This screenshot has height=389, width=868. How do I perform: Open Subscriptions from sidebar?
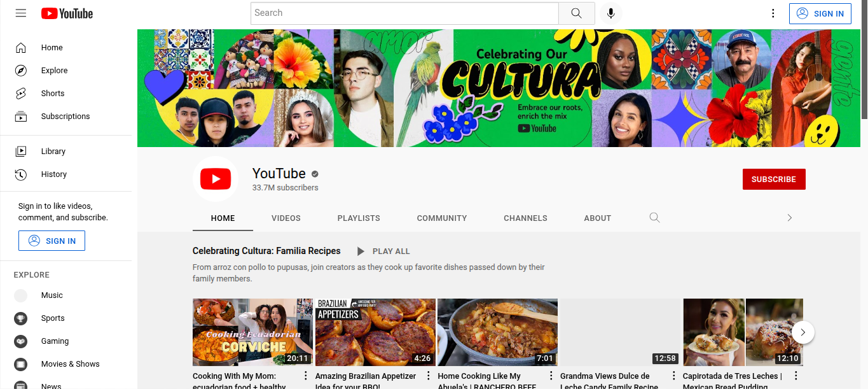(66, 117)
